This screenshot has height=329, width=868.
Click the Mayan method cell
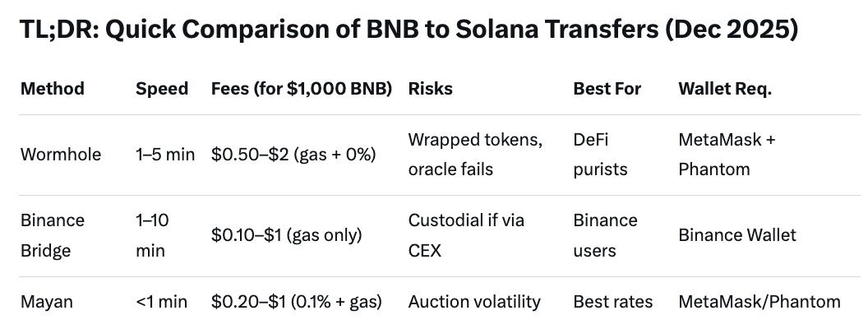coord(46,302)
